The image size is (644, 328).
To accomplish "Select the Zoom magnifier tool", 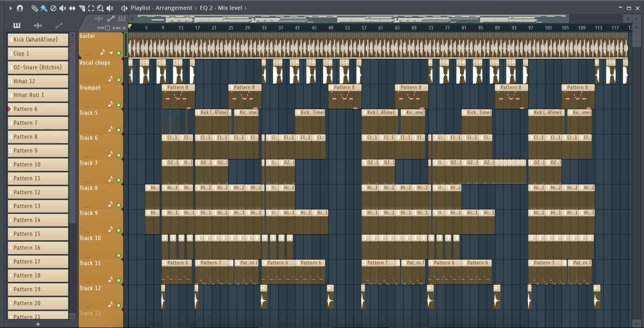I will [100, 8].
